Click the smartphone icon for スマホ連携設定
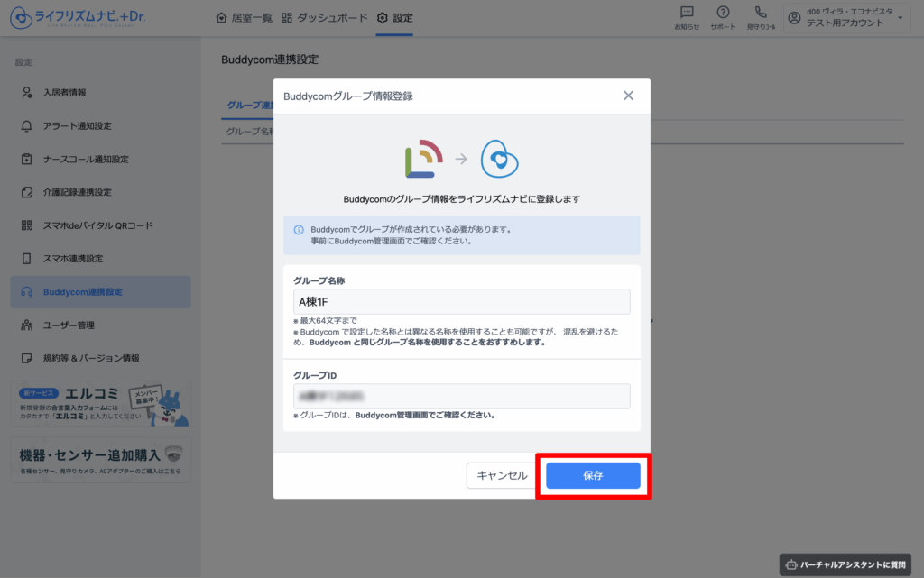Screen dimensions: 924x578 tap(26, 259)
